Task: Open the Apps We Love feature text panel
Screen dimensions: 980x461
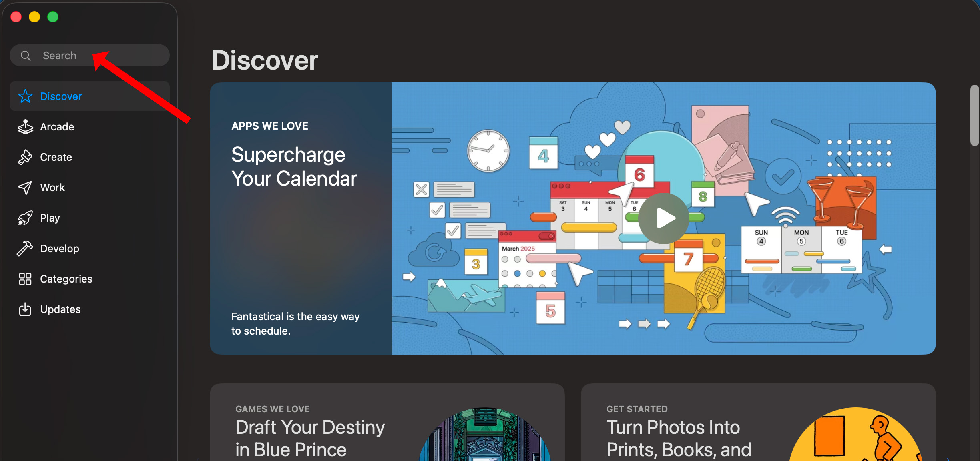Action: click(301, 218)
